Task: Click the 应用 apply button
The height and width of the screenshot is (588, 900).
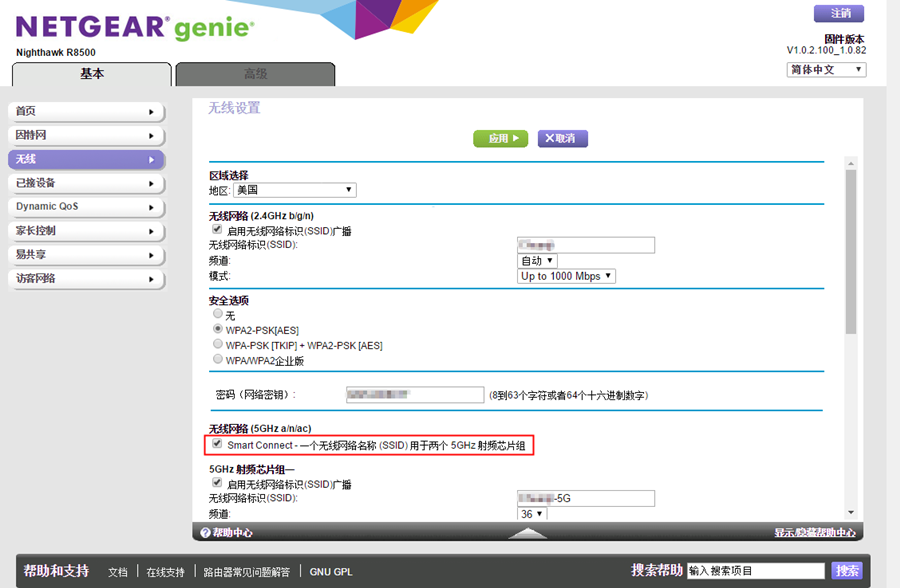Action: pyautogui.click(x=500, y=139)
